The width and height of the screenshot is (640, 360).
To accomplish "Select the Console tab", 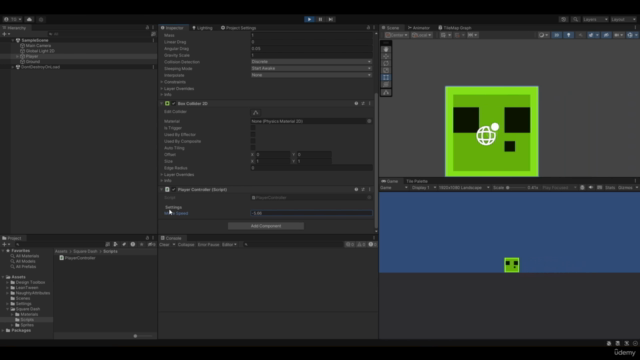I will 171,238.
